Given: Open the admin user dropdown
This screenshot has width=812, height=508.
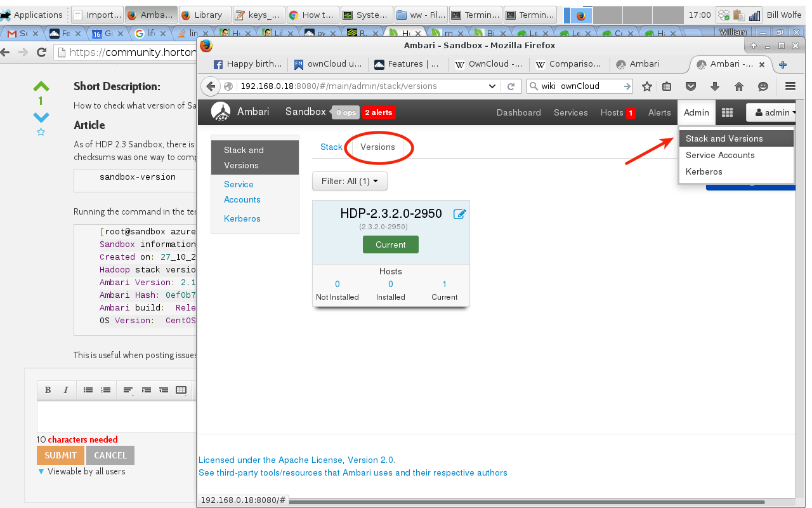Looking at the screenshot, I should click(x=772, y=112).
